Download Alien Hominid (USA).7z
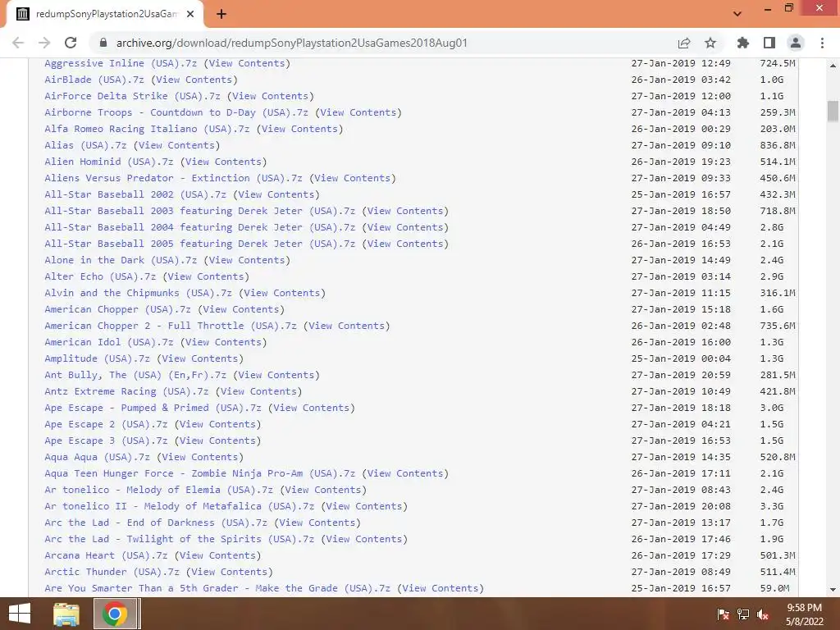840x630 pixels. click(x=109, y=162)
